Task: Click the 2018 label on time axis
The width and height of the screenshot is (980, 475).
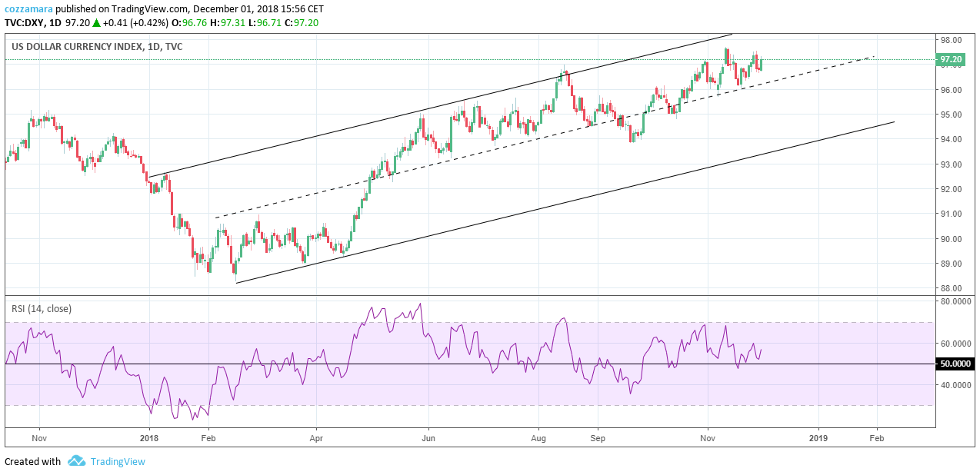Action: click(x=149, y=437)
